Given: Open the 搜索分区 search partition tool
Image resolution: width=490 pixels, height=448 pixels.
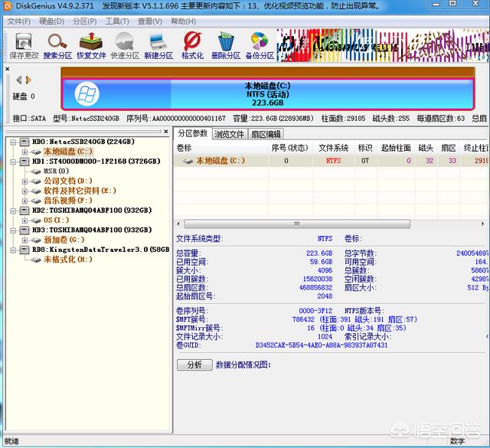Looking at the screenshot, I should click(x=57, y=46).
